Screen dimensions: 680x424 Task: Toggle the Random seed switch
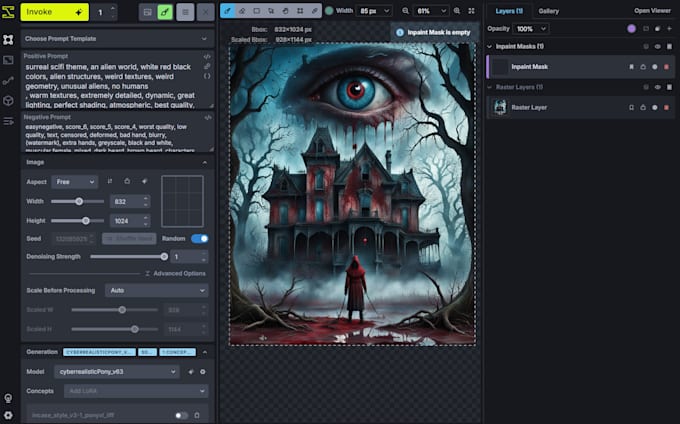point(200,238)
